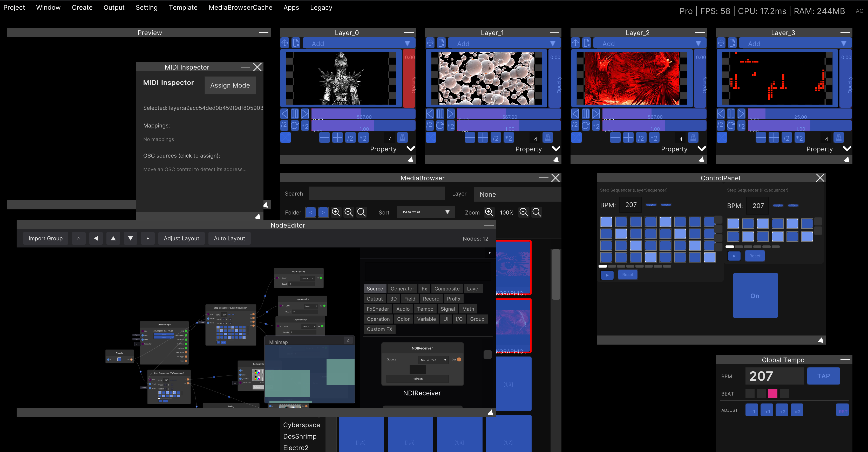Open the Add blend mode dropdown on Layer_3

pos(795,43)
